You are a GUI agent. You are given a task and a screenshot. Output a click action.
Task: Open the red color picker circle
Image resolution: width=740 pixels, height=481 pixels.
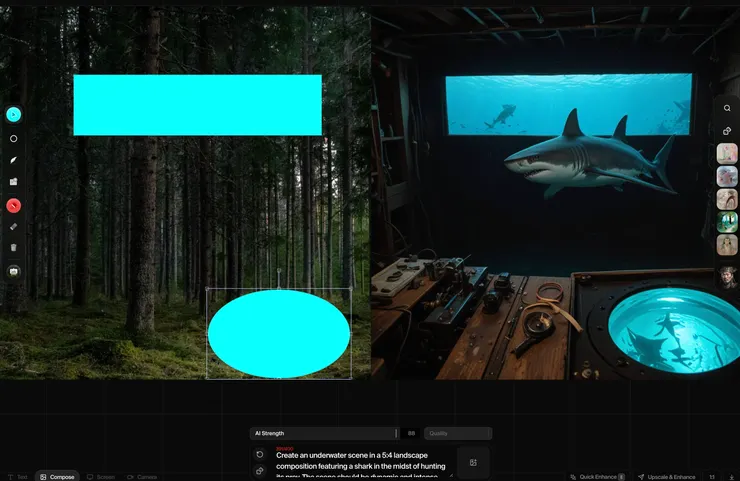pos(14,206)
